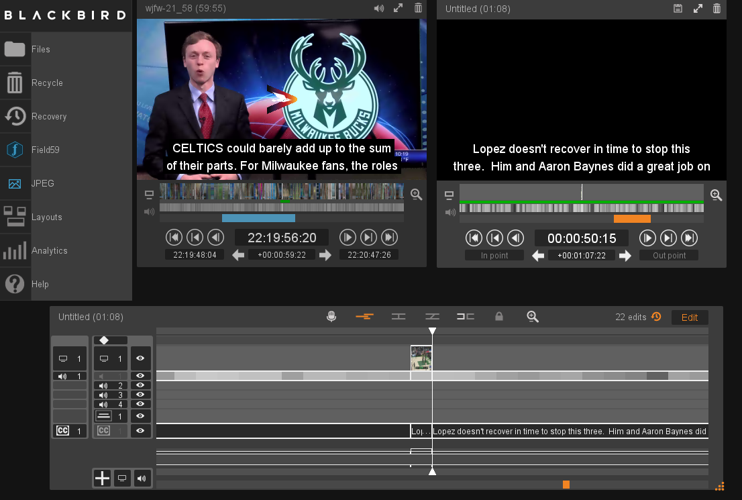The height and width of the screenshot is (500, 742).
Task: Mute the source viewer audio speaker
Action: 378,8
